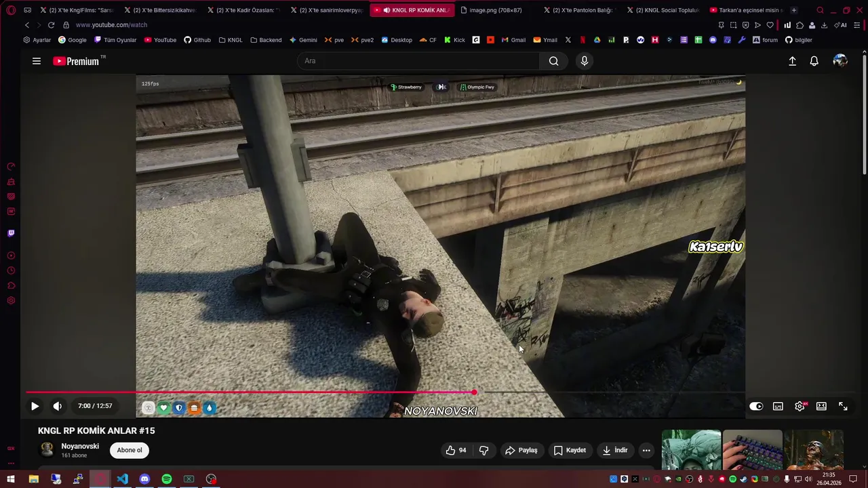
Task: Subscribe with Abone ol button
Action: [x=130, y=450]
